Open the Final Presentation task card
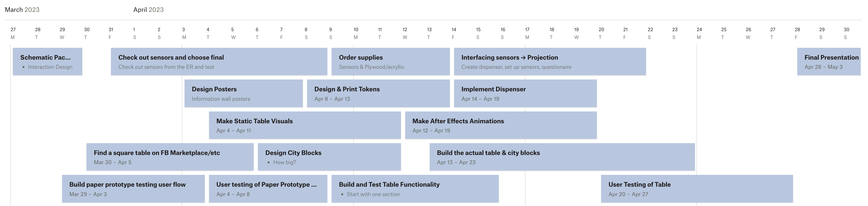Image resolution: width=868 pixels, height=206 pixels. [828, 61]
